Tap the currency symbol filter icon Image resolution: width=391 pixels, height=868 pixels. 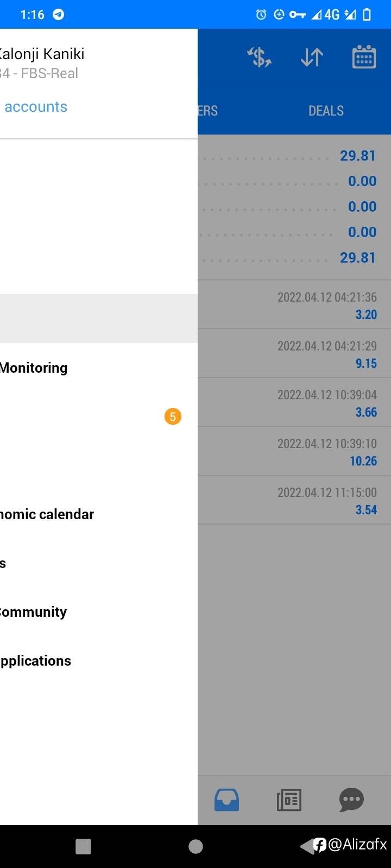(259, 57)
